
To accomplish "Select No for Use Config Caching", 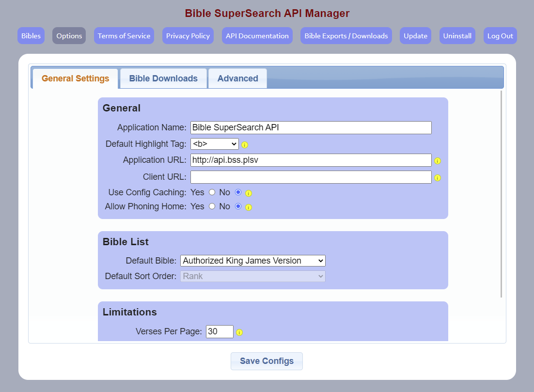I will [238, 192].
